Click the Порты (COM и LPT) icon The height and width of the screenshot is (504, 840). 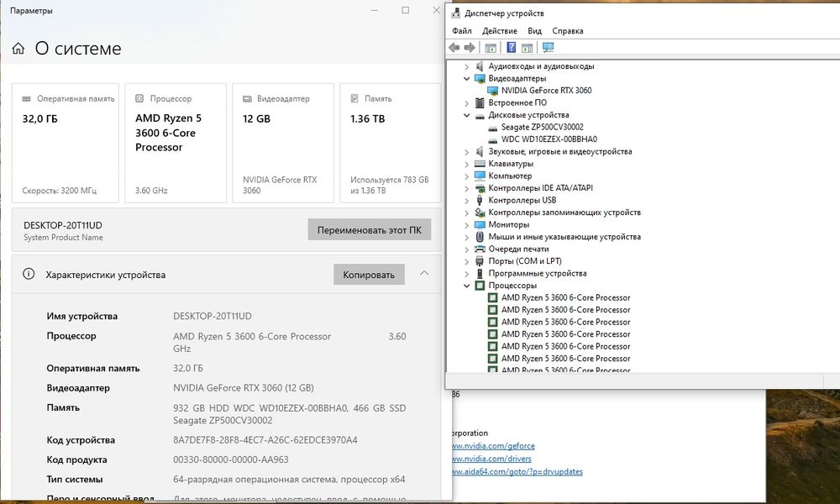click(x=480, y=261)
